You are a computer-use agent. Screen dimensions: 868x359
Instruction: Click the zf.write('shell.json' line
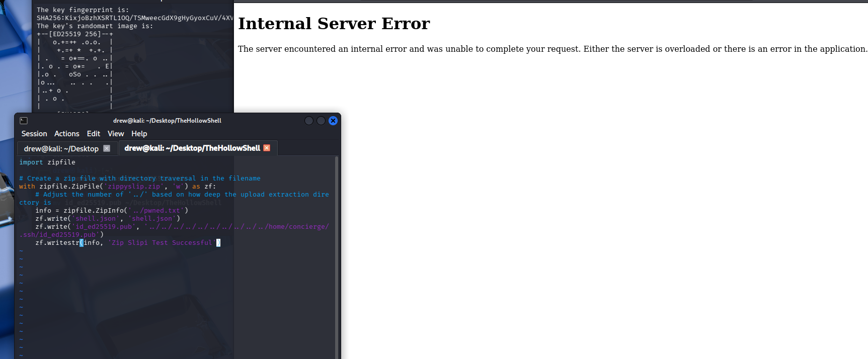click(108, 219)
